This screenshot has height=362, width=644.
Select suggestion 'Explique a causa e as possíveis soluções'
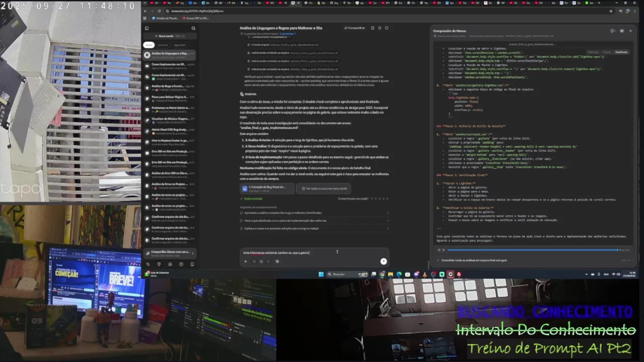pyautogui.click(x=314, y=229)
